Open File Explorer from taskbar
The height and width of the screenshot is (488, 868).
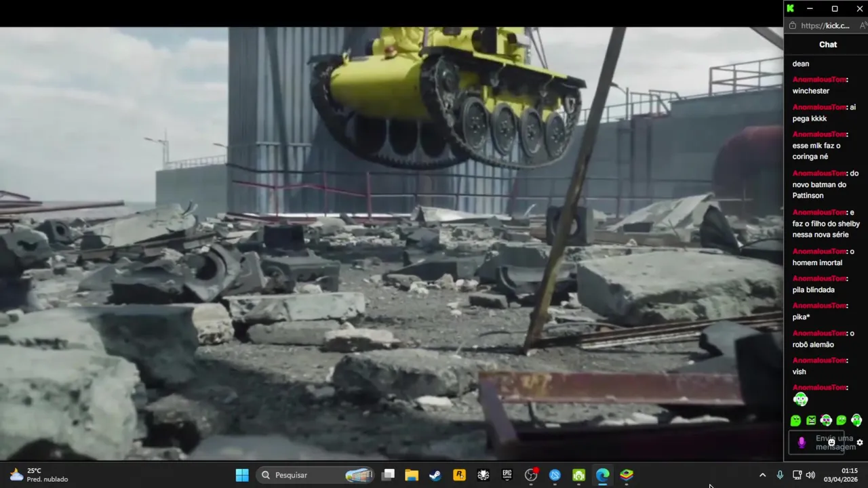point(412,475)
